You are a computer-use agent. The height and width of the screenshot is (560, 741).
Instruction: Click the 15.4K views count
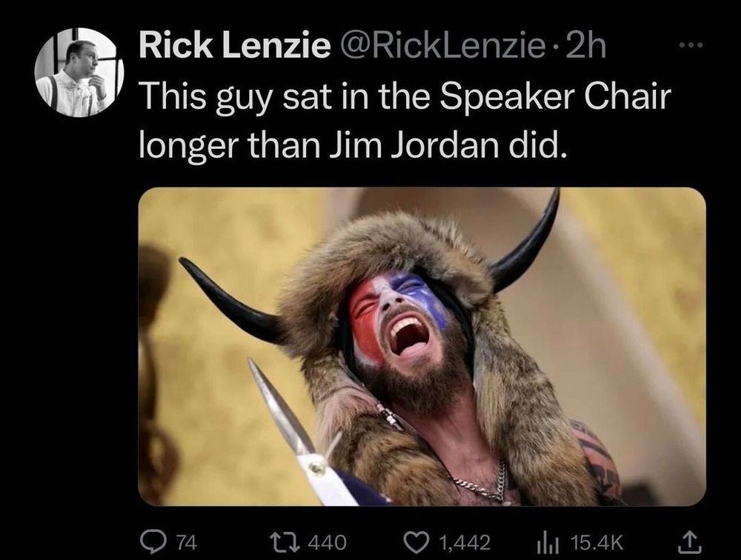[597, 542]
